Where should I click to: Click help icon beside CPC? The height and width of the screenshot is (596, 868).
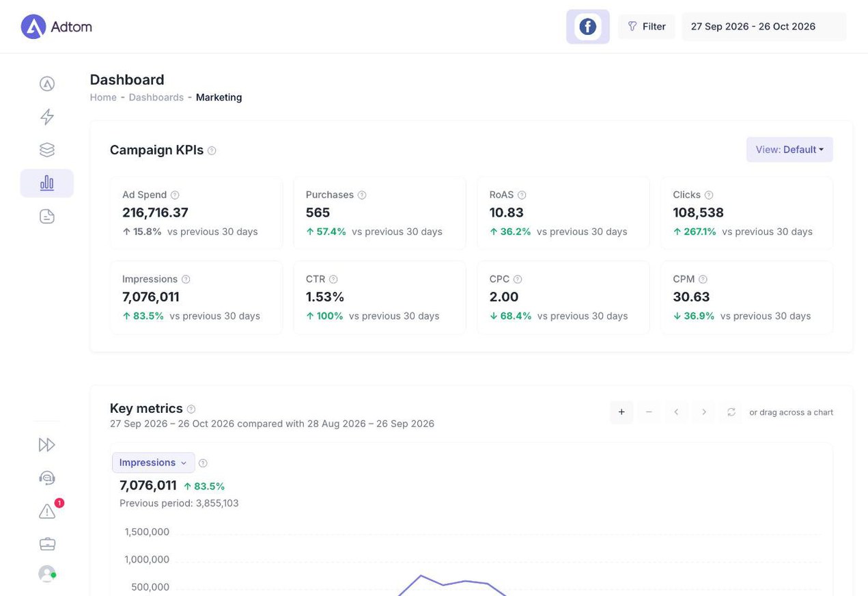(x=518, y=280)
